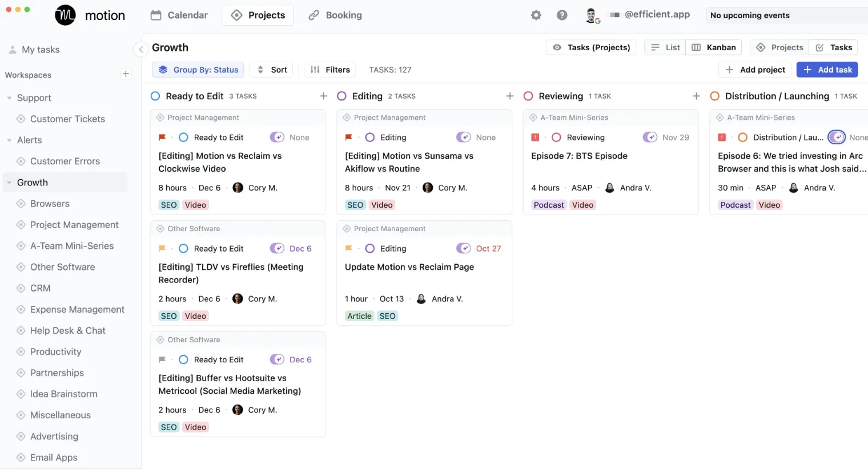The image size is (868, 469).
Task: Click the Motion logo icon
Action: pos(65,15)
